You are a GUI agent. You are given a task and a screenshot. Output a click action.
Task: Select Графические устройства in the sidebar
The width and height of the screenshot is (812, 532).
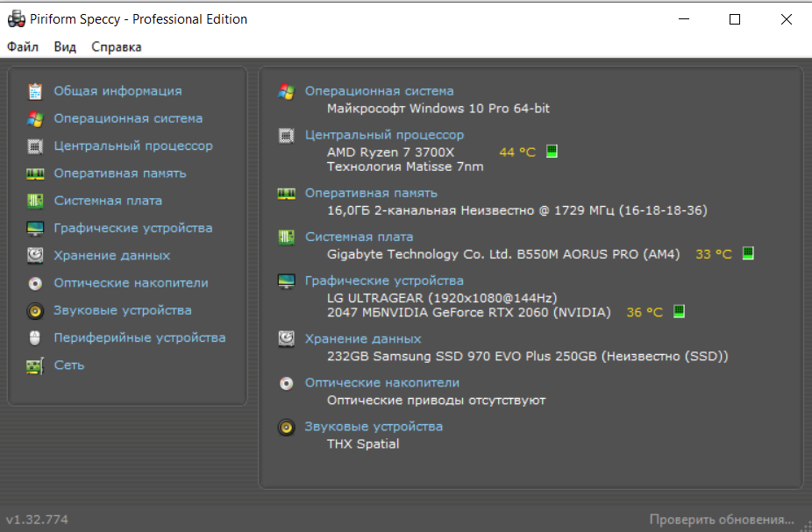point(133,228)
